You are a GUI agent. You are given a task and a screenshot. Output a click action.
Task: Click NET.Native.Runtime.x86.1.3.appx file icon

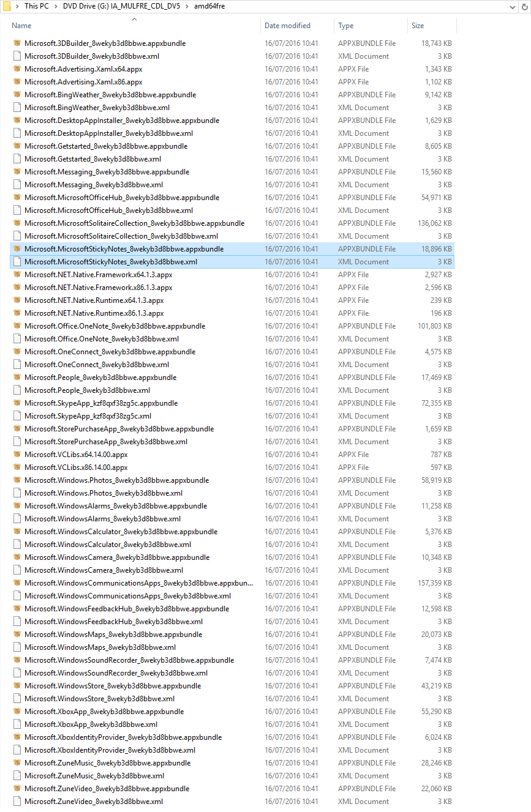pos(17,313)
